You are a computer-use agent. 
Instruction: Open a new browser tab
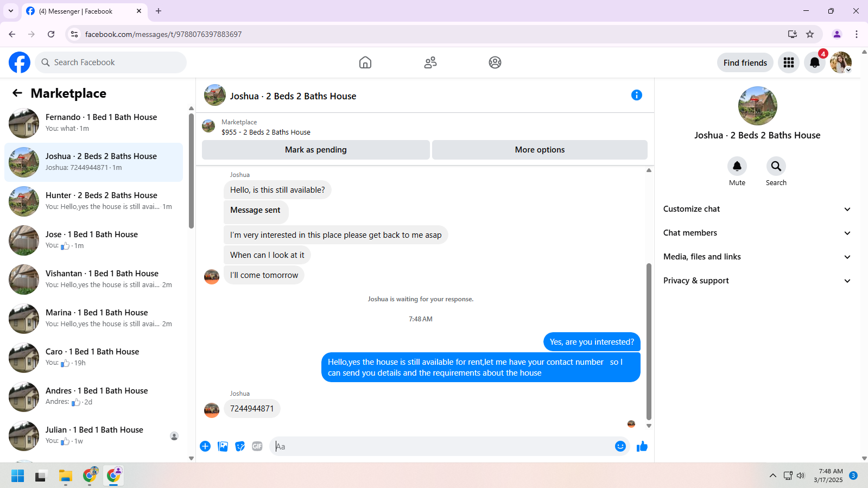(x=159, y=11)
